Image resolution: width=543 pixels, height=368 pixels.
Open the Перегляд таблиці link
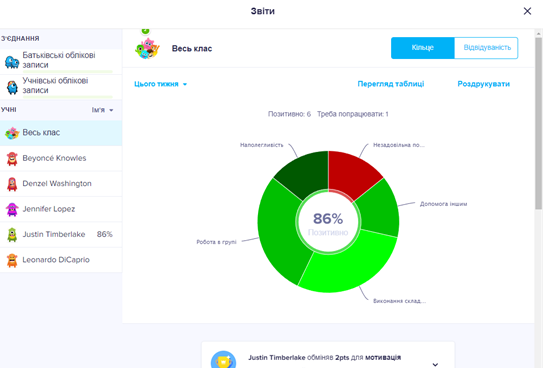391,84
